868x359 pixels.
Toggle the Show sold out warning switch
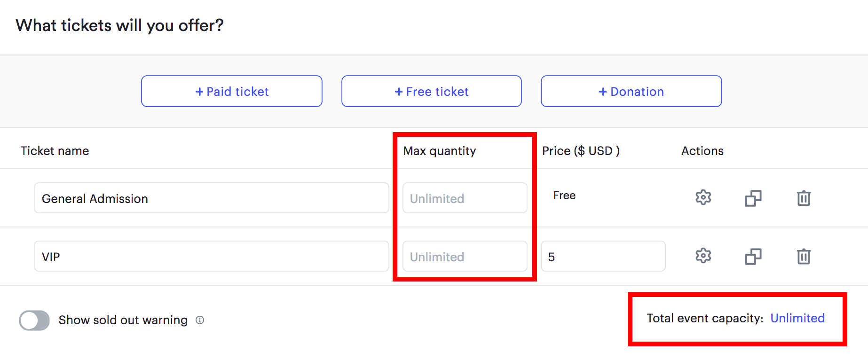[x=34, y=320]
